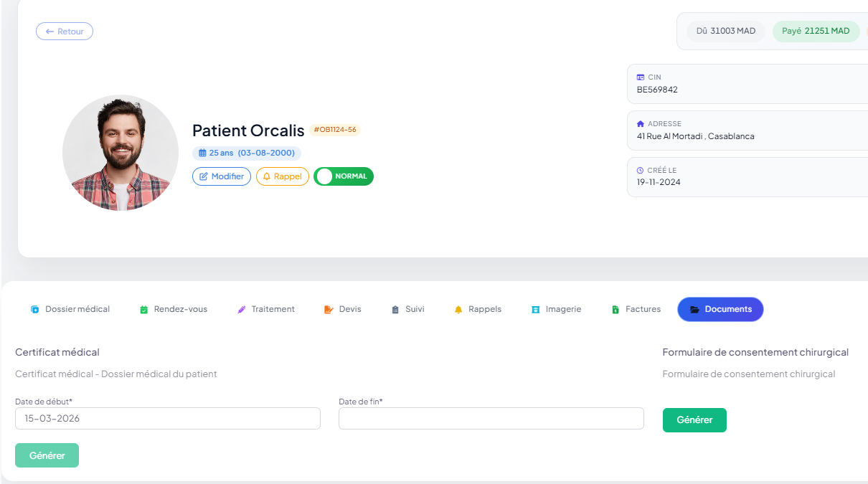The width and height of the screenshot is (868, 484).
Task: Click the Traitement syringe icon
Action: [242, 310]
